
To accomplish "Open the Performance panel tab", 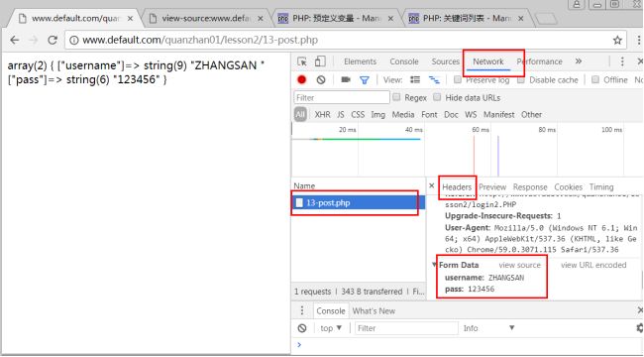I will click(x=539, y=61).
